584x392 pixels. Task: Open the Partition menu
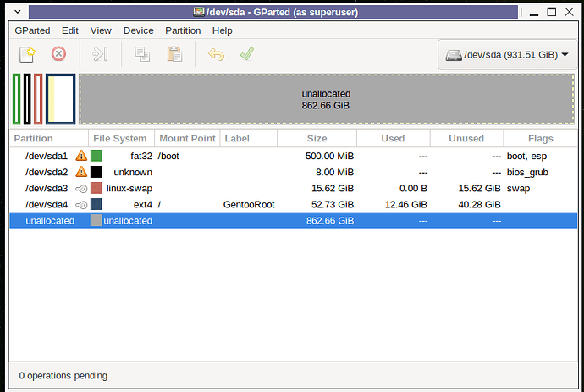tap(183, 30)
